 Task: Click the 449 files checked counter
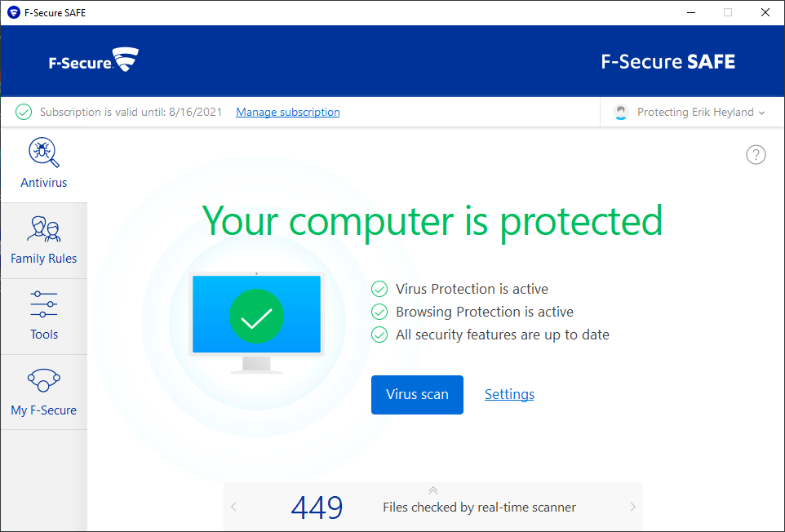coord(317,508)
